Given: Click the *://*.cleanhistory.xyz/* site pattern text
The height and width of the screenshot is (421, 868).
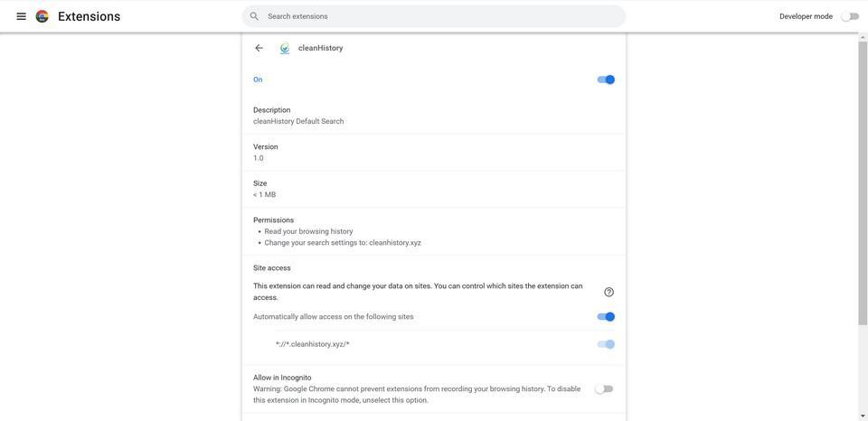Looking at the screenshot, I should (x=313, y=344).
